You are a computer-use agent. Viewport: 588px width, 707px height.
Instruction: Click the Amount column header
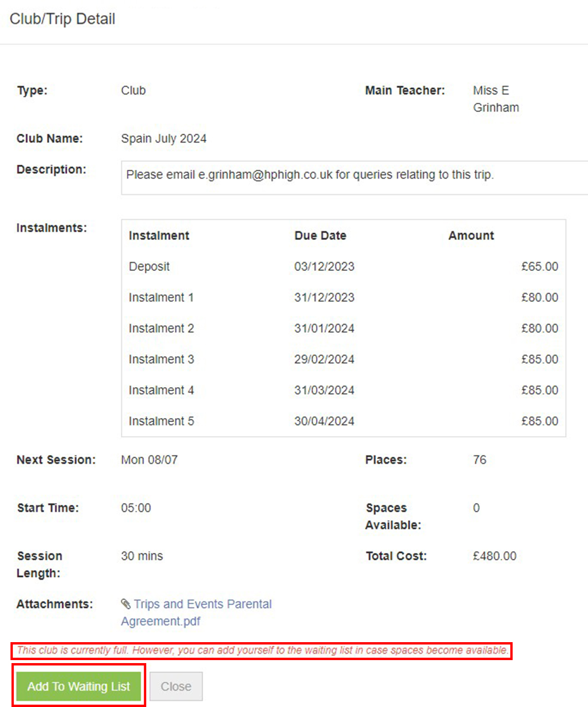coord(471,236)
